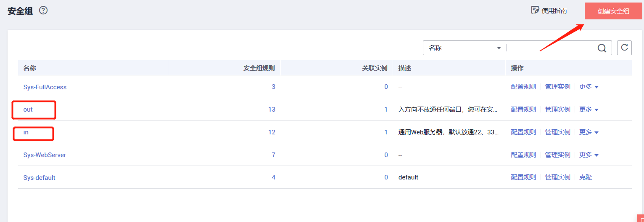Open the 名称 filter dropdown

(x=465, y=48)
